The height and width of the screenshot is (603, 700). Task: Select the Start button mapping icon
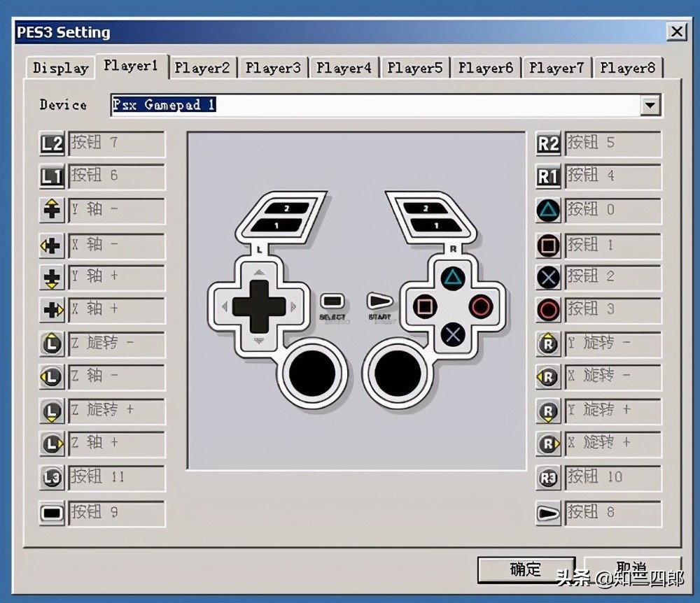click(x=548, y=513)
